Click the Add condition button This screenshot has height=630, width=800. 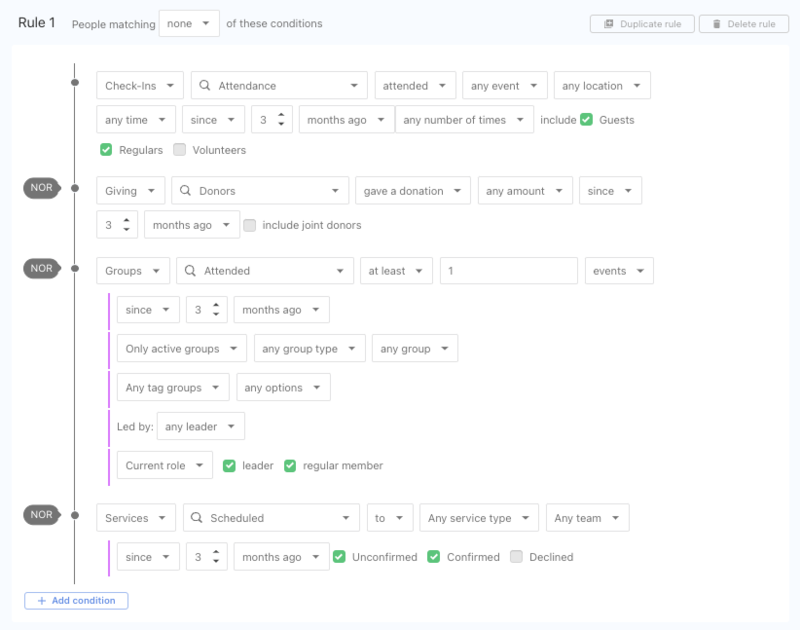pos(76,600)
